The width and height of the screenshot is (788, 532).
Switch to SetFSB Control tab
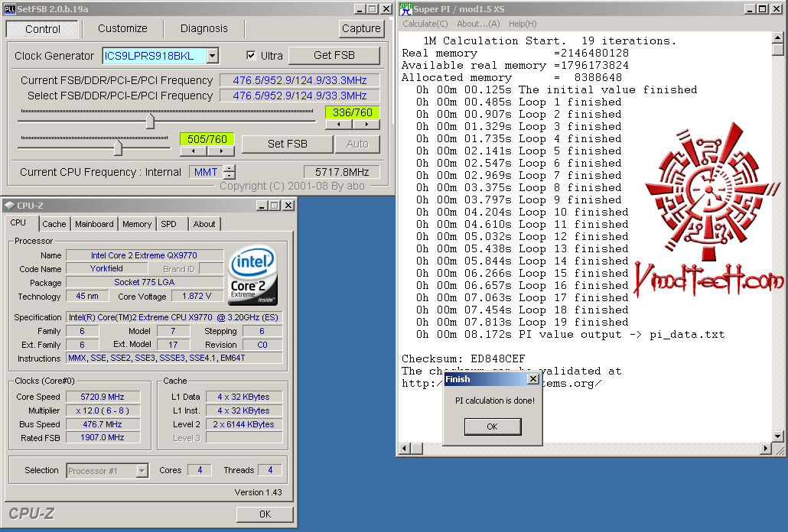(x=43, y=29)
